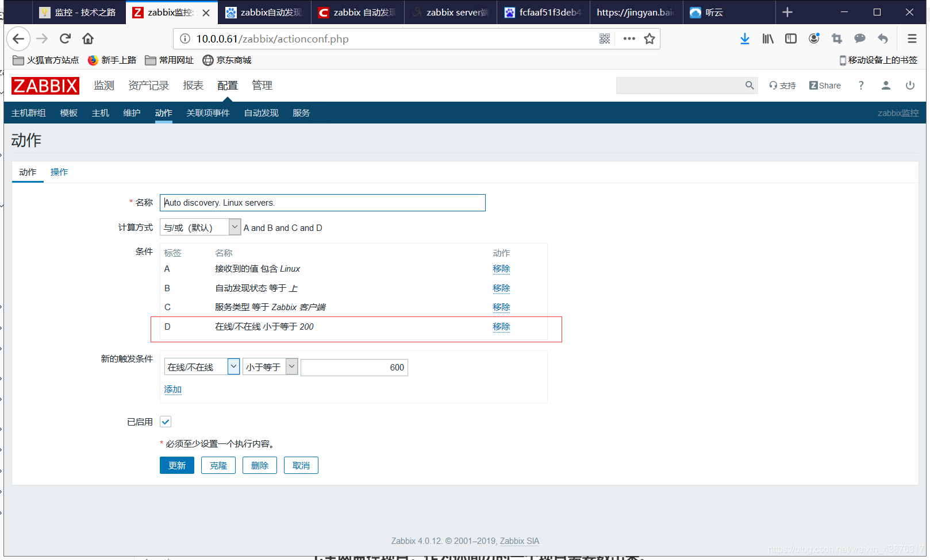Open a new browser tab with plus

787,12
